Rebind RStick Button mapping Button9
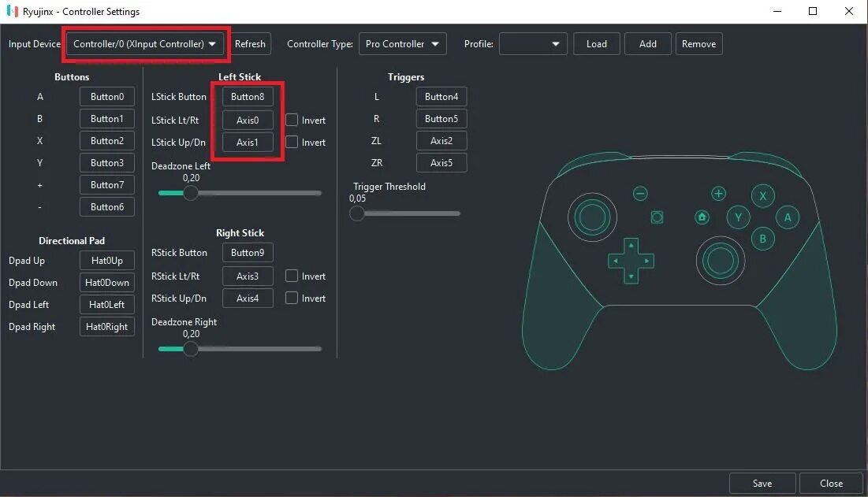 (x=248, y=252)
